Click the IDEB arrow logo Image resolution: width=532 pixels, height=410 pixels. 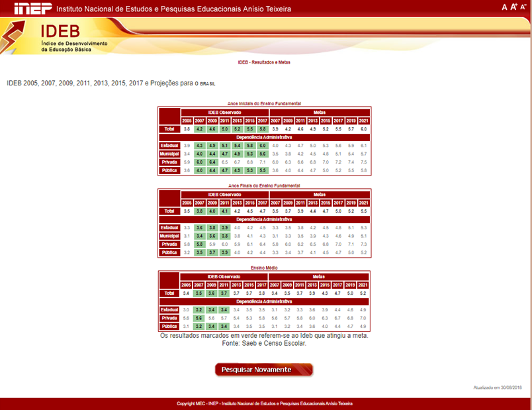click(13, 36)
